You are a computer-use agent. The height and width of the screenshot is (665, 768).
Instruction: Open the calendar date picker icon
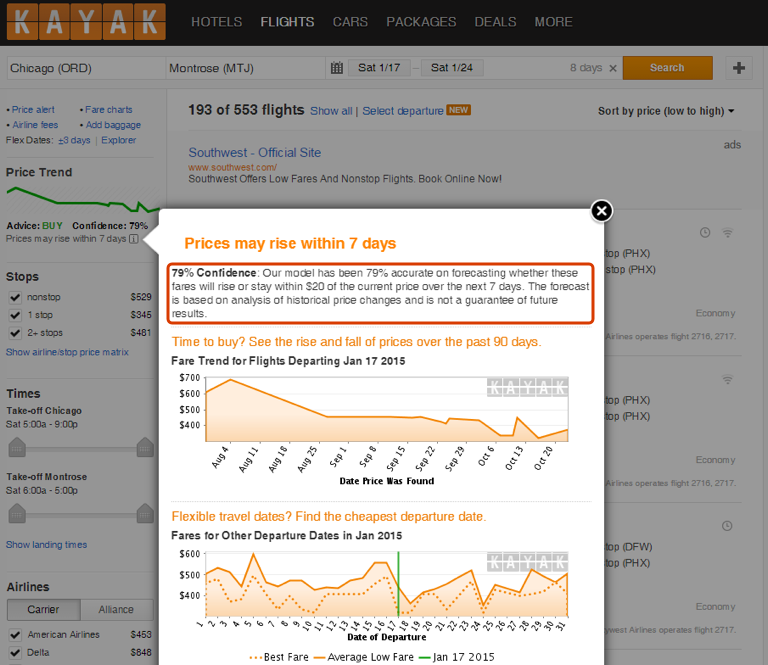coord(337,68)
